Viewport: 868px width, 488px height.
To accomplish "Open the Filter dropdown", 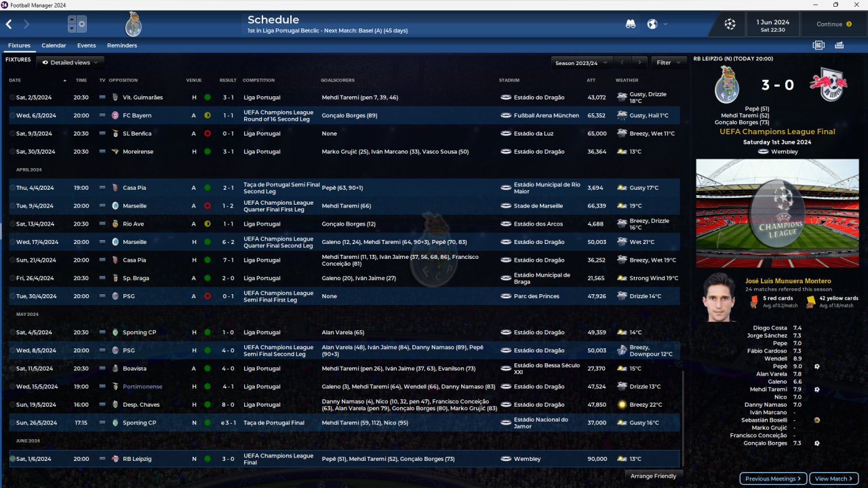I will pyautogui.click(x=669, y=62).
